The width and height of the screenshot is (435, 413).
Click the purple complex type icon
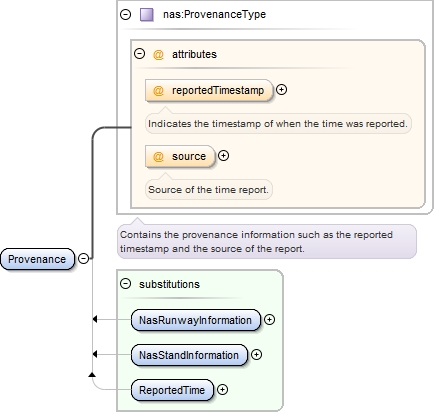click(147, 15)
